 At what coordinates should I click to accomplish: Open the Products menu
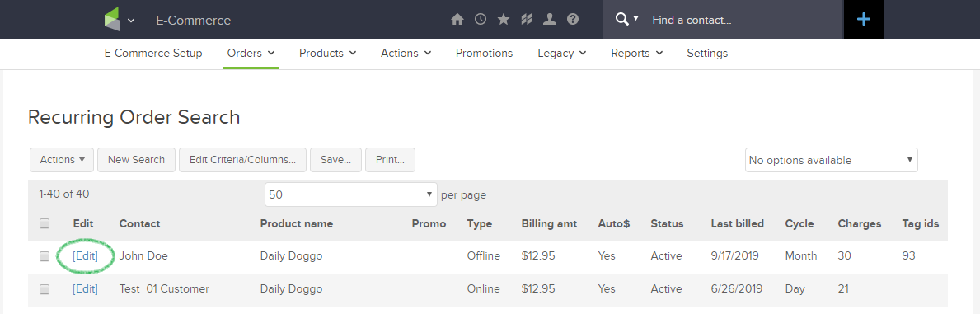tap(327, 54)
